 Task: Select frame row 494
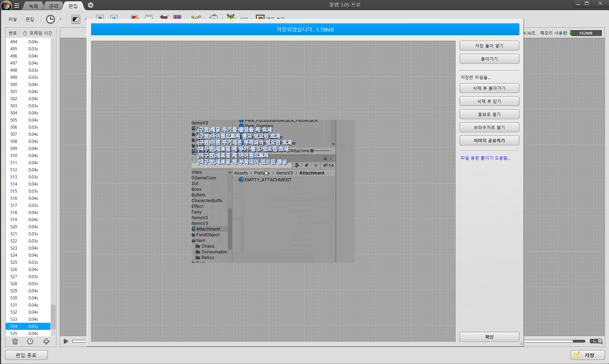click(x=28, y=42)
